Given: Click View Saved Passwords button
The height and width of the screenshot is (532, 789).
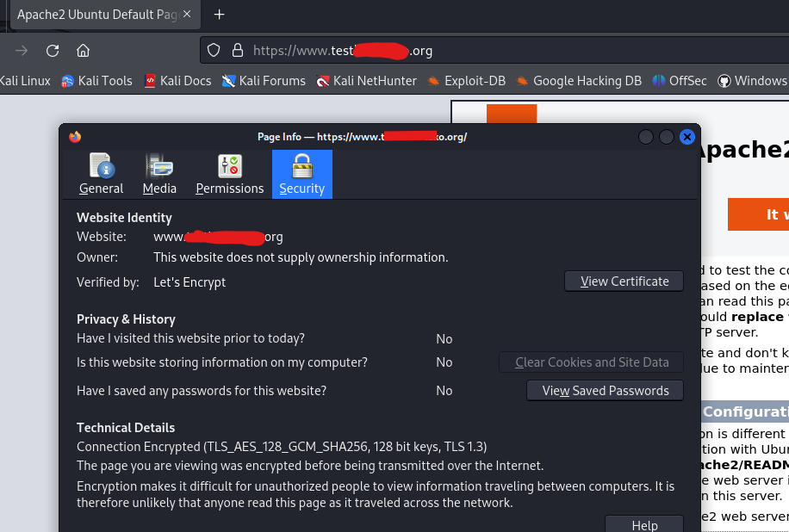Looking at the screenshot, I should (605, 391).
